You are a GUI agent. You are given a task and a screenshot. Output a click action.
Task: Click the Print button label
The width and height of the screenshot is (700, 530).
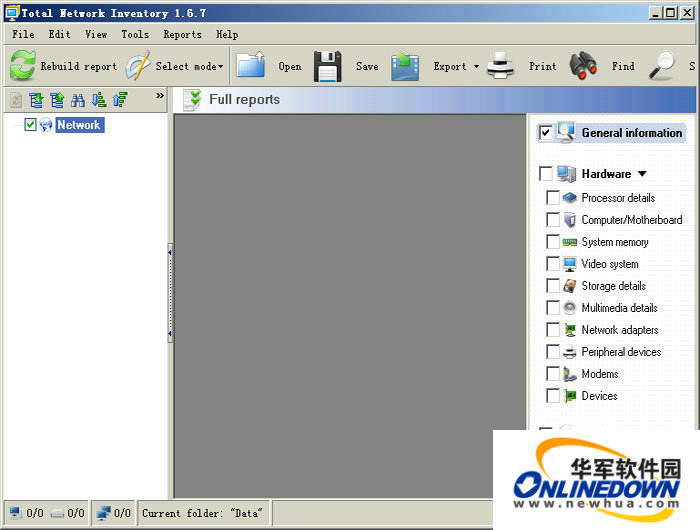[542, 67]
